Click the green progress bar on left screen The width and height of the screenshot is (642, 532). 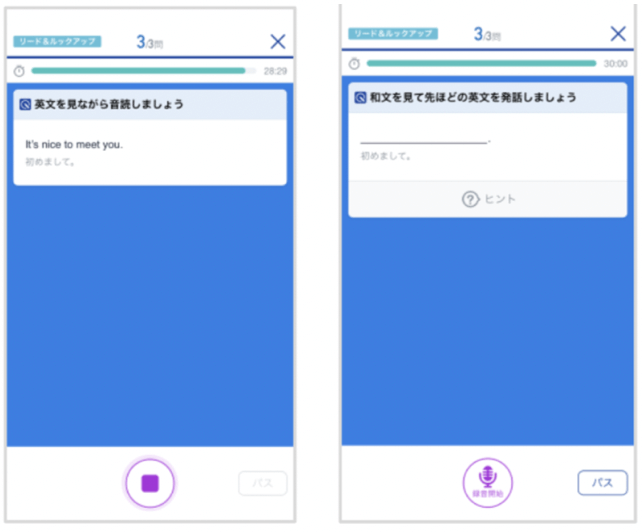[x=143, y=71]
